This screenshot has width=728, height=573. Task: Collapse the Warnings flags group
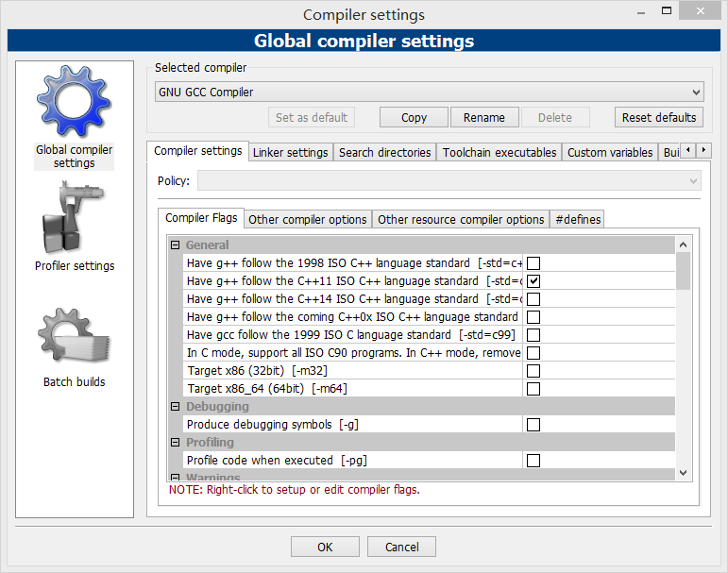click(175, 477)
